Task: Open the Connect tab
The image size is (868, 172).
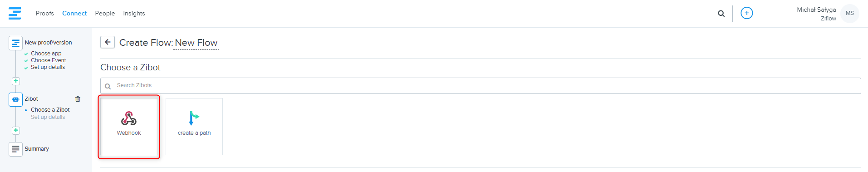Action: (74, 14)
